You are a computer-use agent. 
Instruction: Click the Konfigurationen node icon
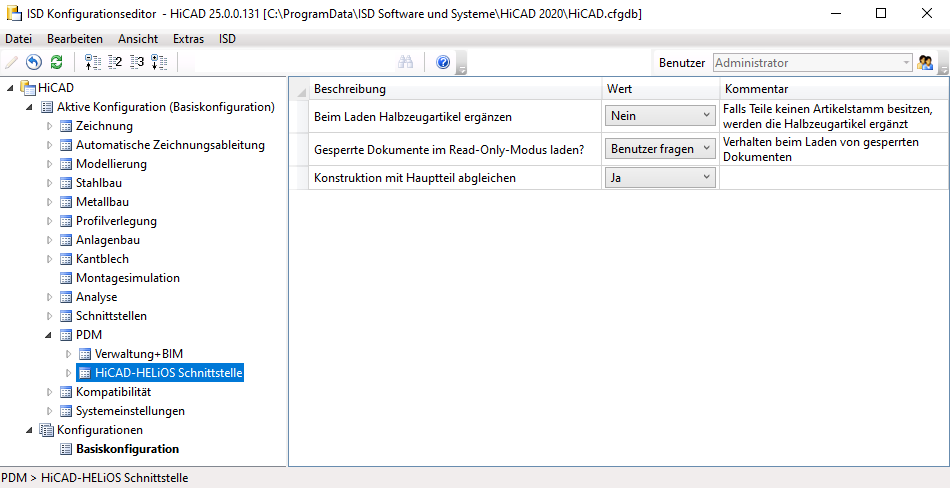tap(47, 430)
